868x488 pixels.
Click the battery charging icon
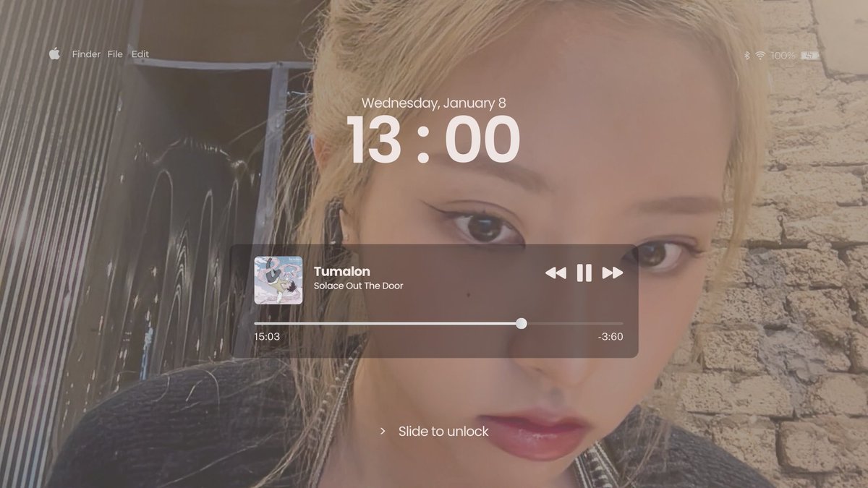(810, 55)
